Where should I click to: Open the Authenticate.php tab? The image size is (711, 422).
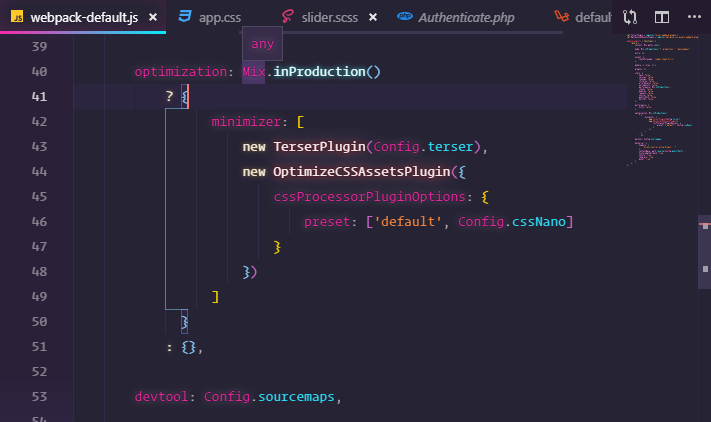point(466,18)
